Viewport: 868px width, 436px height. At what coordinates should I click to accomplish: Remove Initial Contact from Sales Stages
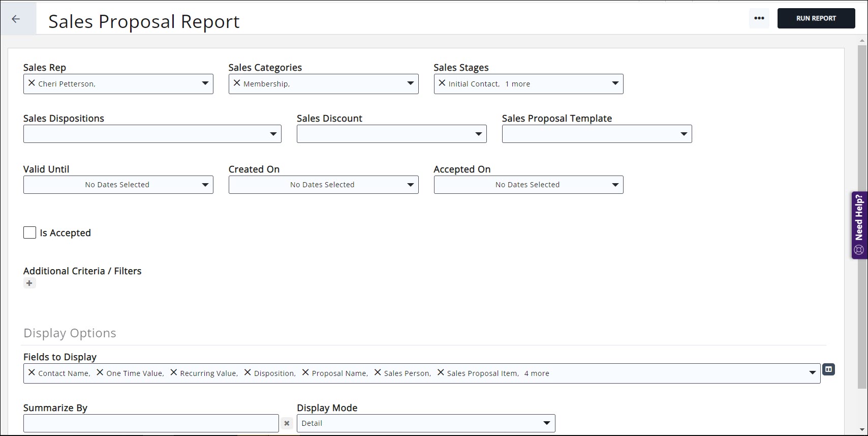tap(442, 83)
